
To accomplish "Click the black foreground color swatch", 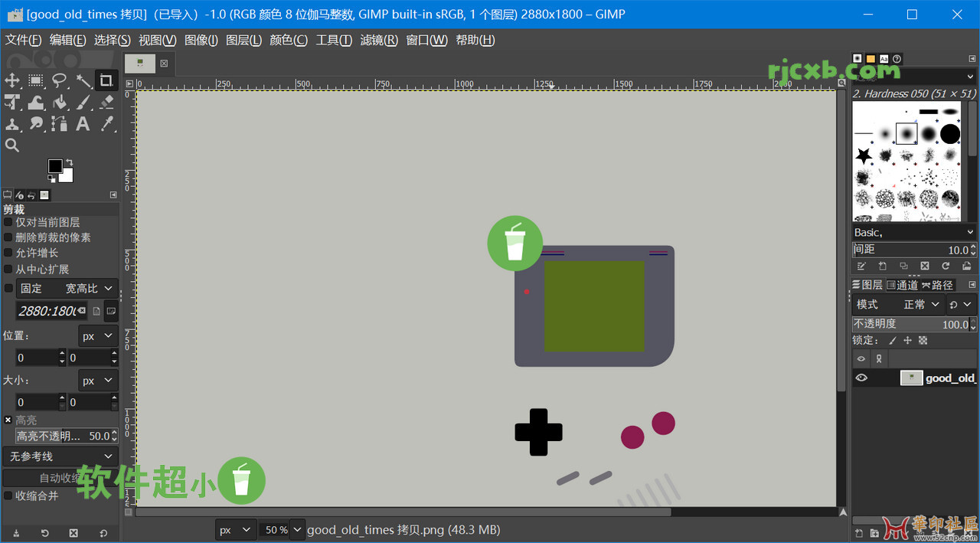I will coord(54,166).
